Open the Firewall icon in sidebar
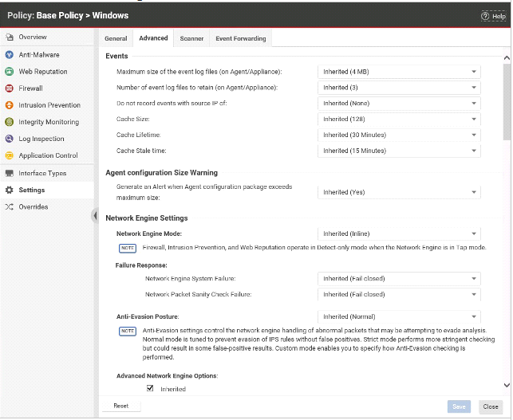 [x=10, y=88]
